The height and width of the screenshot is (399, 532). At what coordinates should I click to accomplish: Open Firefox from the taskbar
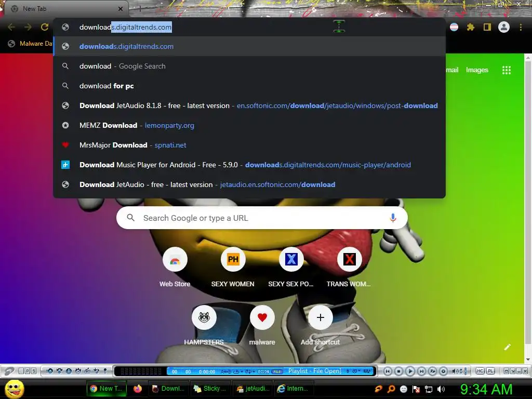[137, 389]
